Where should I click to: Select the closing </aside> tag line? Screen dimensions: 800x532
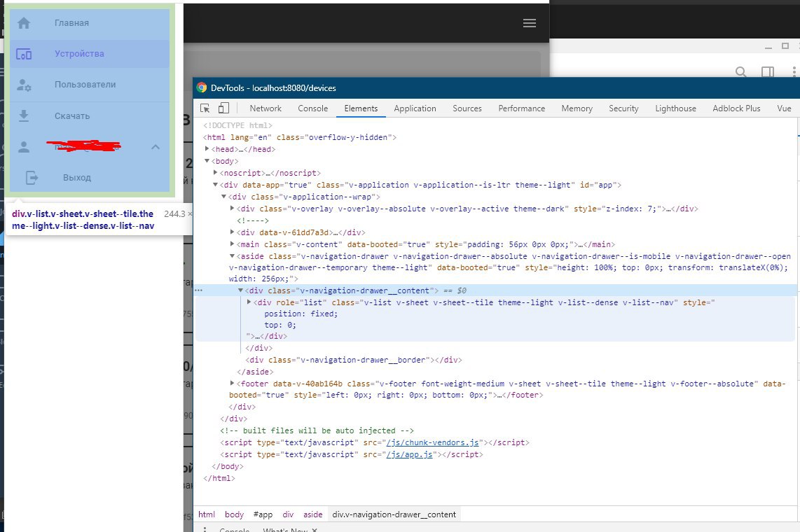tap(255, 372)
